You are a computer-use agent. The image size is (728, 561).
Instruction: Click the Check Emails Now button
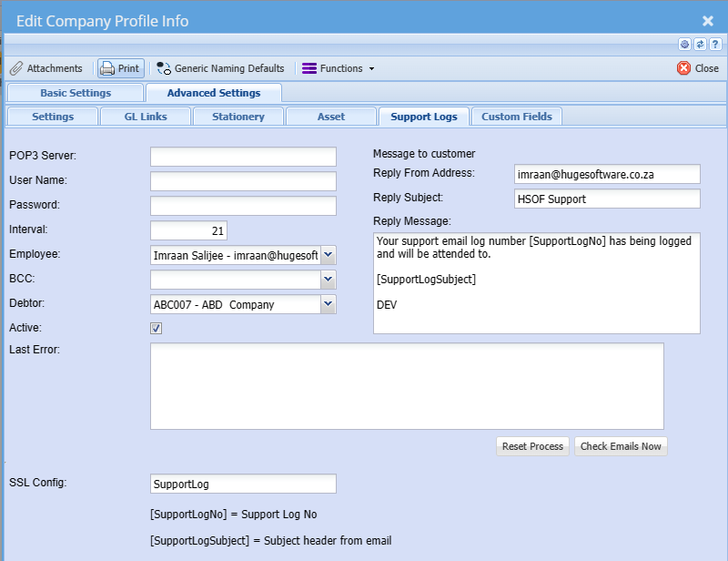tap(621, 446)
